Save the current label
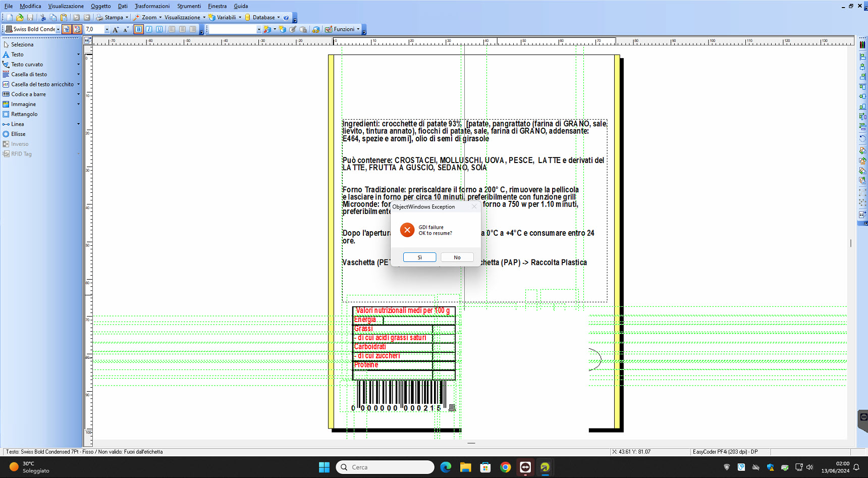The image size is (868, 478). (30, 17)
